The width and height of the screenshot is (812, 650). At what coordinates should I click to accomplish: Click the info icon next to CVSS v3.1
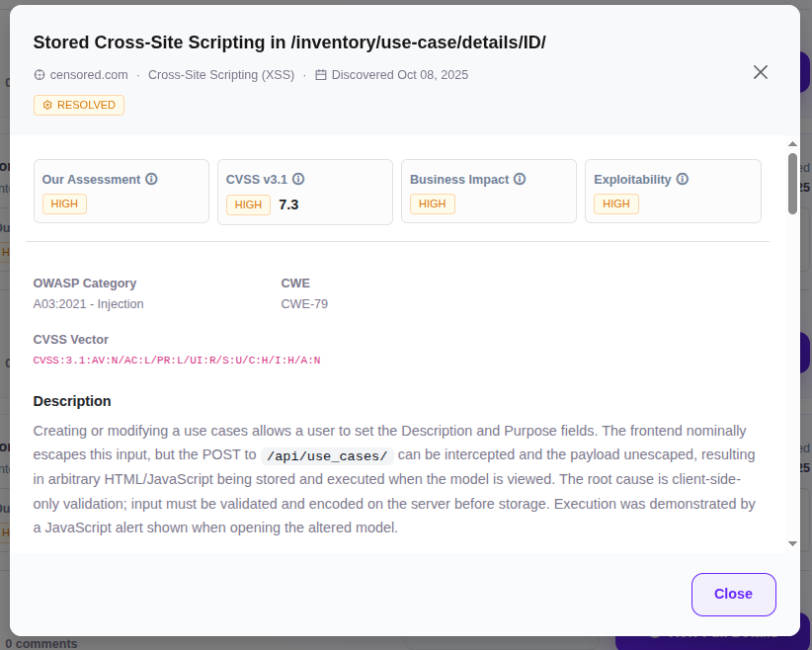click(298, 180)
